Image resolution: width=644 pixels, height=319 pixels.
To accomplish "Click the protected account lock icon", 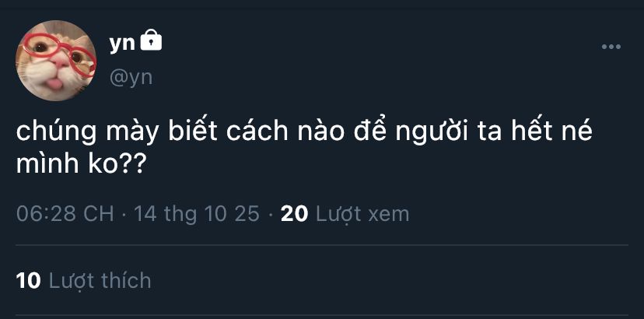I will click(152, 40).
